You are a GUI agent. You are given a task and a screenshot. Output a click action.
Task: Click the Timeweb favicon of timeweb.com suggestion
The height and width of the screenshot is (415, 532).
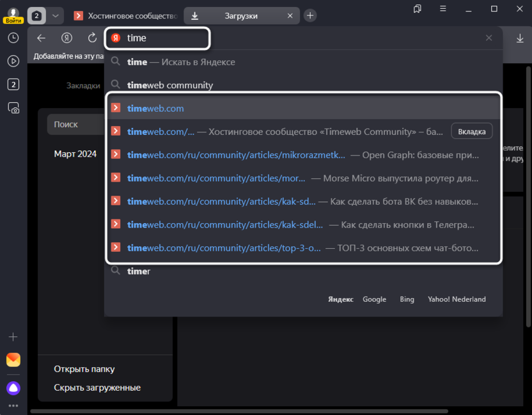click(116, 107)
